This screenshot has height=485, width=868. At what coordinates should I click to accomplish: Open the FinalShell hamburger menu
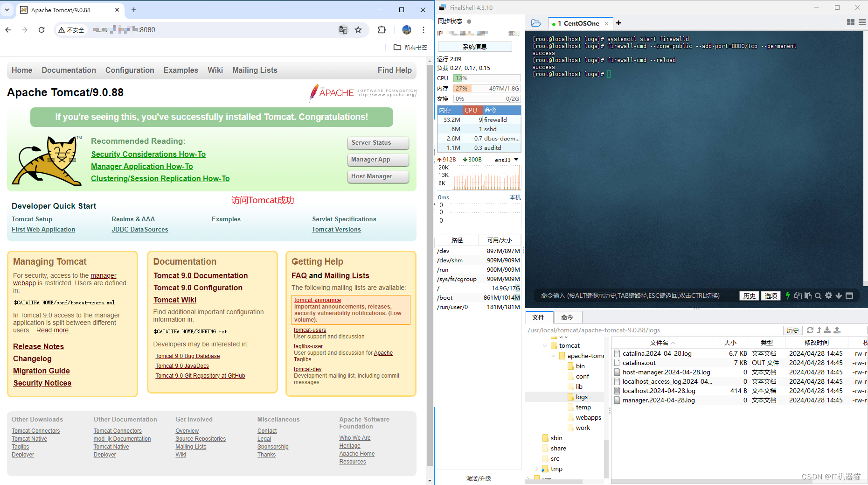pos(862,22)
